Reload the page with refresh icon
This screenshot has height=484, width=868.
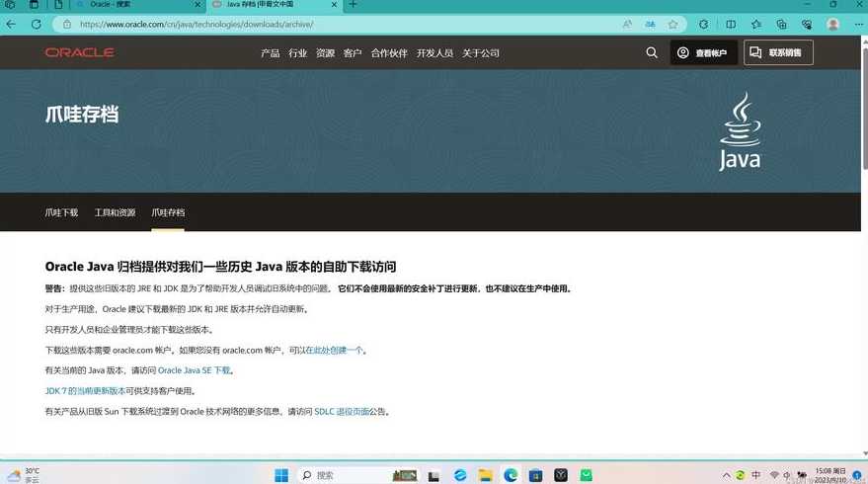(x=36, y=25)
